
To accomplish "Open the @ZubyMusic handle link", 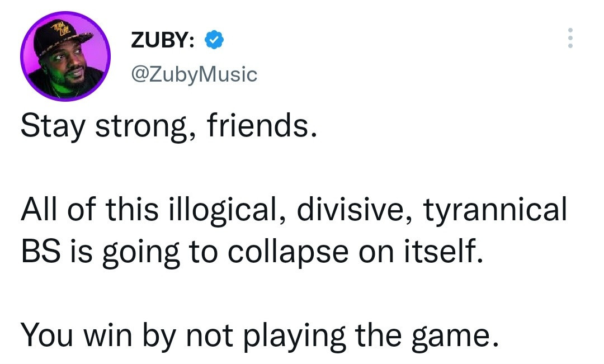I will tap(194, 74).
